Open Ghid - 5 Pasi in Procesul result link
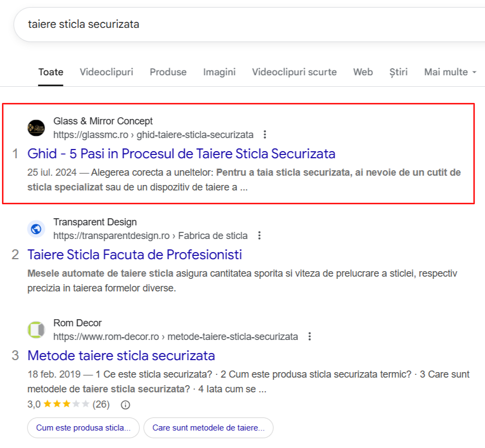 [x=181, y=153]
